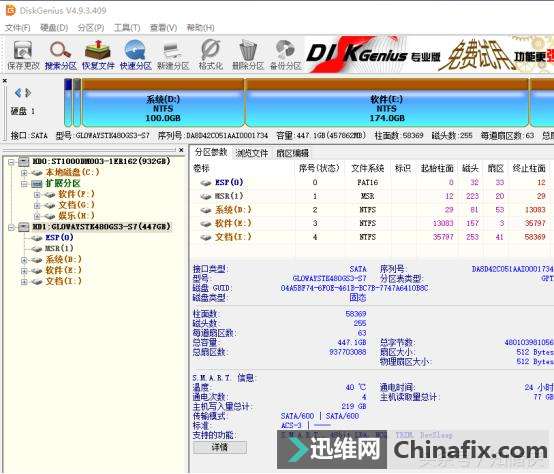Select 软件(E:) block in disk map
Viewport: 554px width, 474px height.
pyautogui.click(x=387, y=103)
